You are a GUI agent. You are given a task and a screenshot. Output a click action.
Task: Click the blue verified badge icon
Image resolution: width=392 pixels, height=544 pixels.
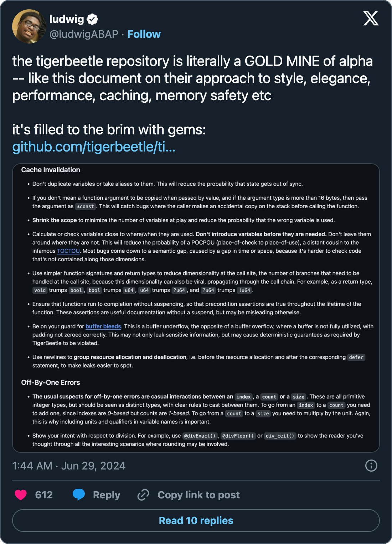point(93,19)
